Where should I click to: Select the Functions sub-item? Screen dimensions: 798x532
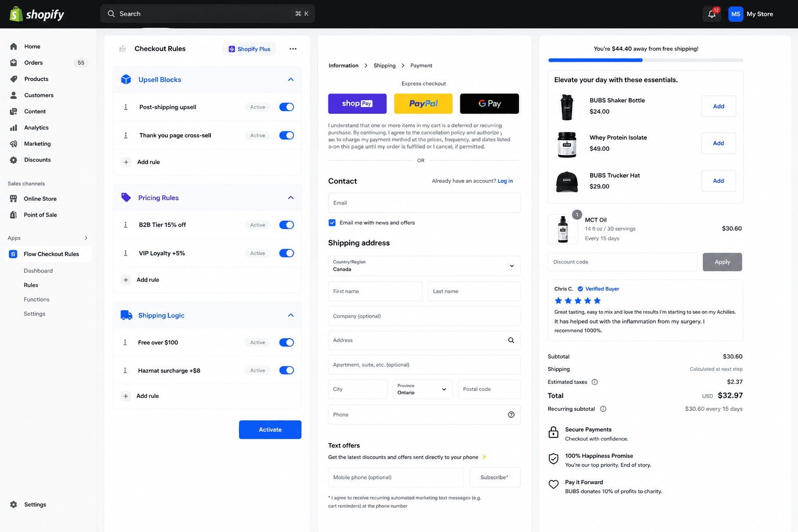pyautogui.click(x=36, y=300)
